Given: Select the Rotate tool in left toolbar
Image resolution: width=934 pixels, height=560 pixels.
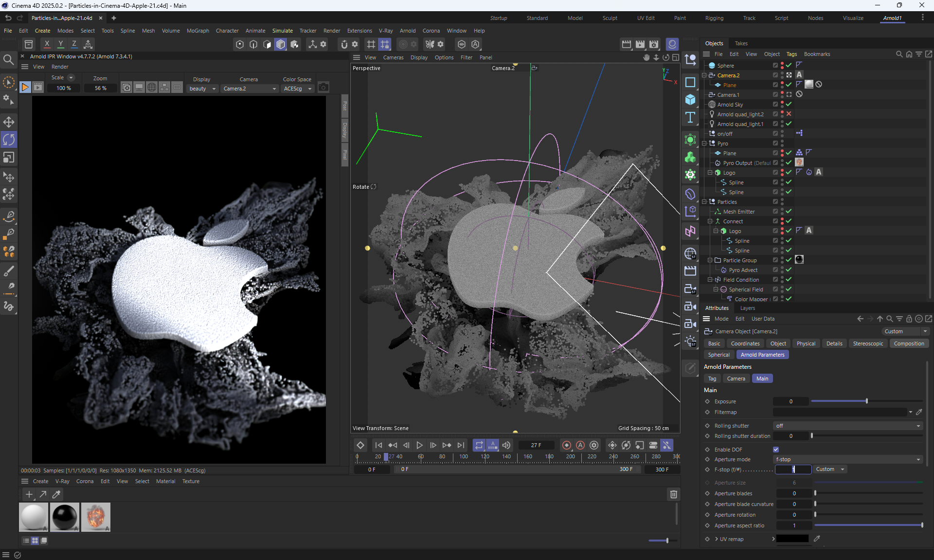Looking at the screenshot, I should click(x=9, y=140).
